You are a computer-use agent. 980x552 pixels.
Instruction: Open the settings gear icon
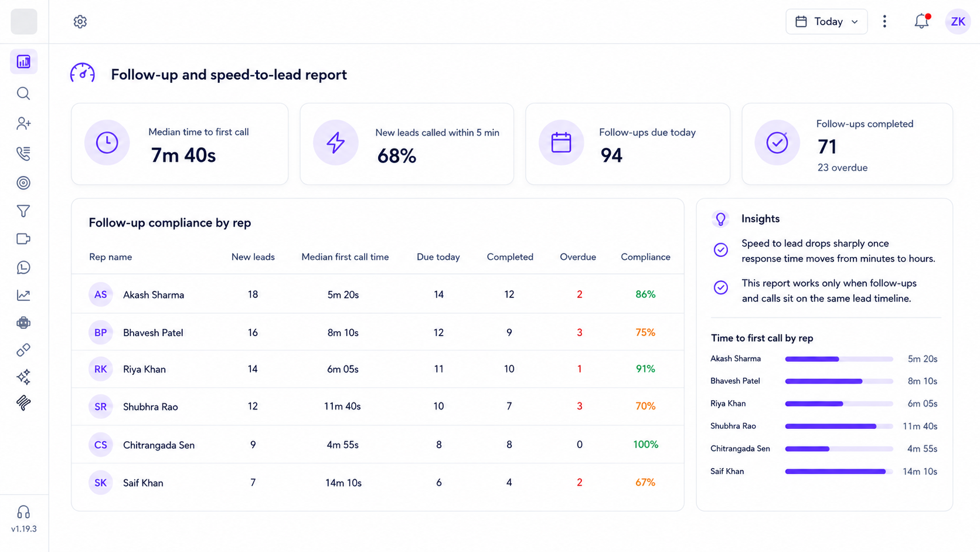[x=80, y=22]
